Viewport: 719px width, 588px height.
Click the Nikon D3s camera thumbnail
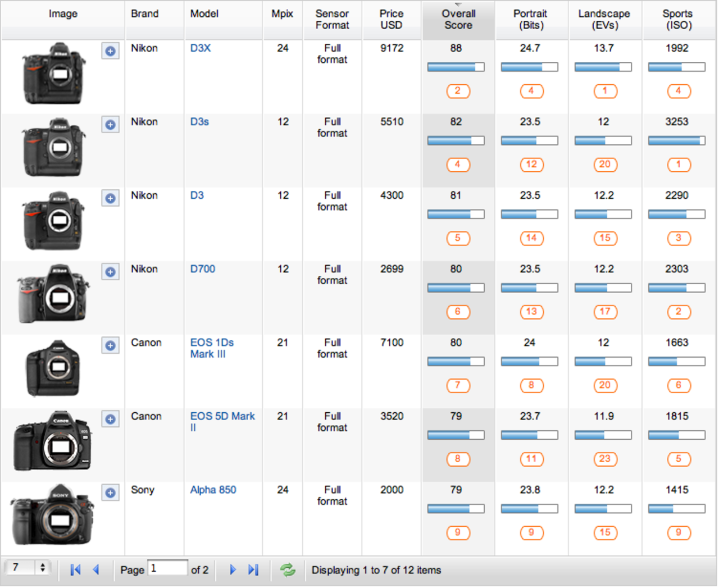[54, 147]
